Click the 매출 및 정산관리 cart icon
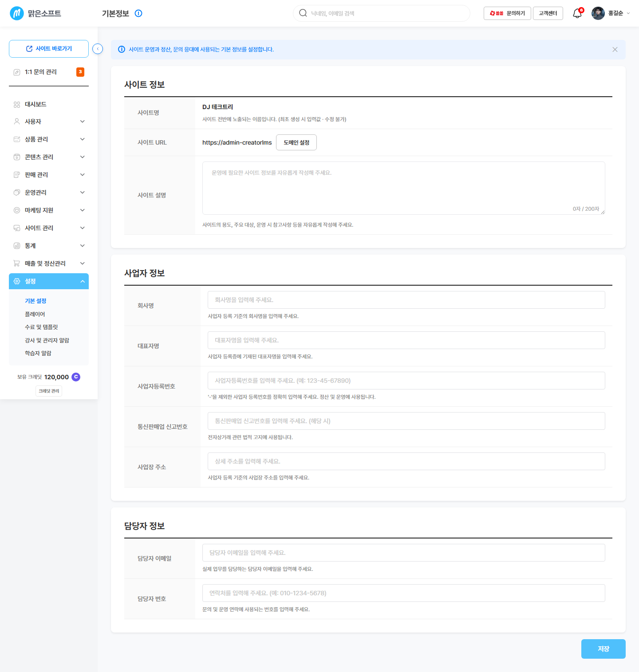 click(17, 263)
